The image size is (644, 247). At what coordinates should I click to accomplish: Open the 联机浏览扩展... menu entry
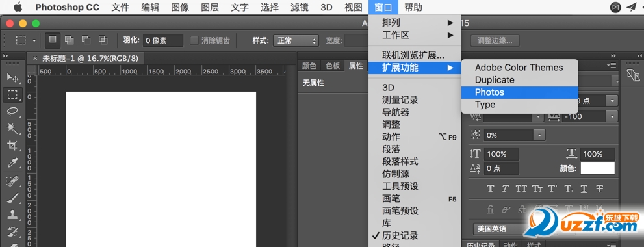[413, 55]
